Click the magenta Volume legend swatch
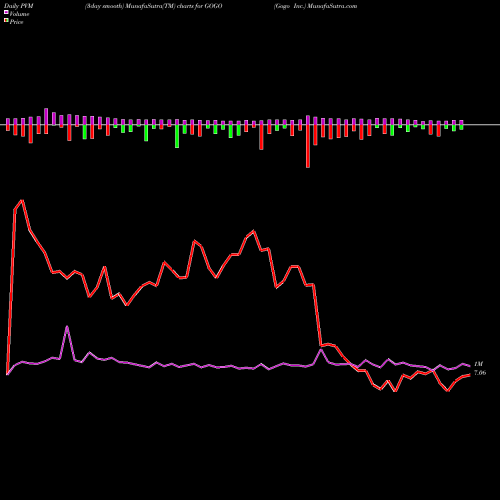 [x=6, y=12]
